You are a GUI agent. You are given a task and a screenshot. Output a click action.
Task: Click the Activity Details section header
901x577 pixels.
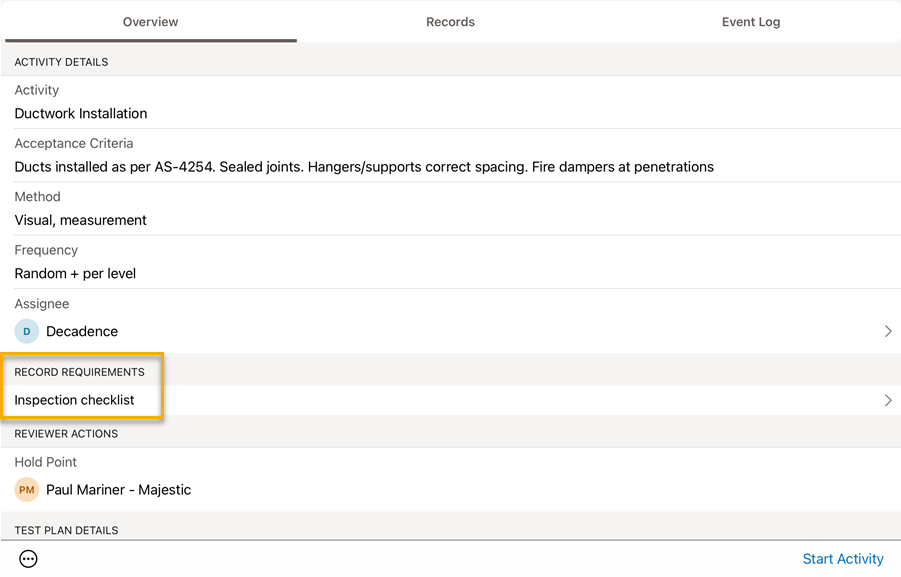coord(61,62)
